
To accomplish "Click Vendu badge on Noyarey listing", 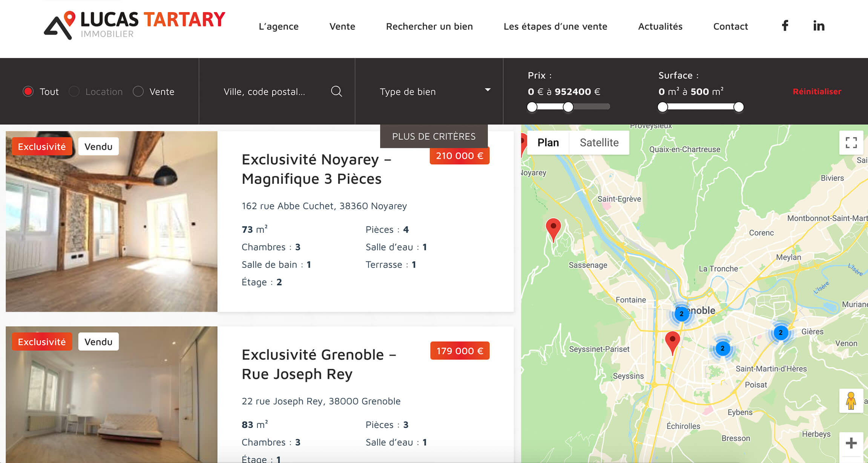I will pos(98,147).
